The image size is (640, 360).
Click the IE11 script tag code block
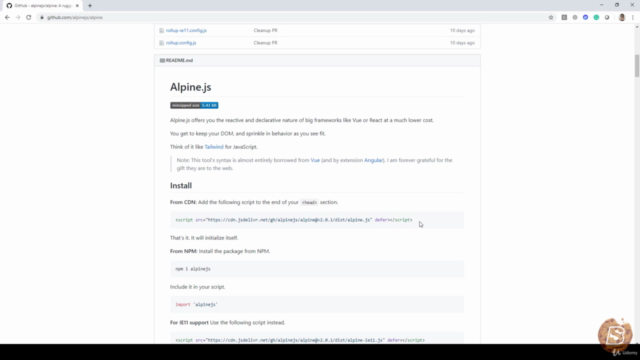click(x=317, y=338)
